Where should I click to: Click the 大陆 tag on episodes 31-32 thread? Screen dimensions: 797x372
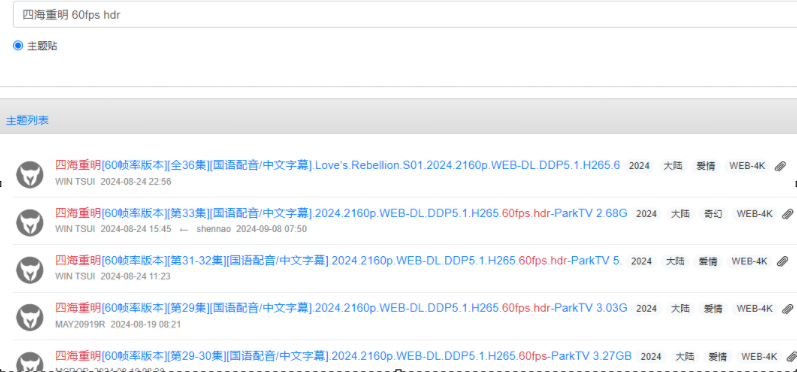click(x=675, y=261)
